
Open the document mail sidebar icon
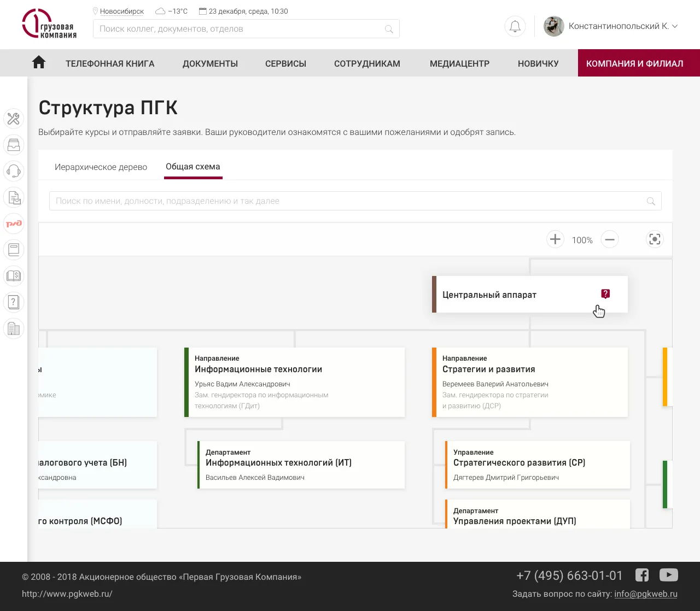point(14,197)
